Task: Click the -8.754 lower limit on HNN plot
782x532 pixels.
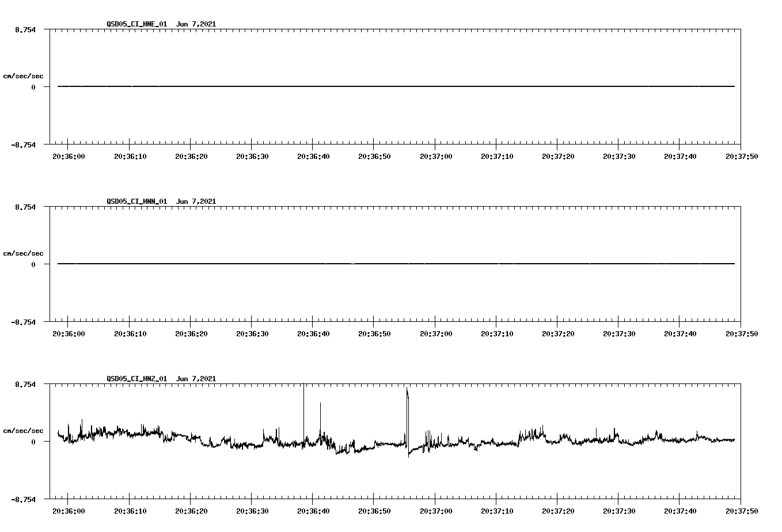Action: point(24,322)
